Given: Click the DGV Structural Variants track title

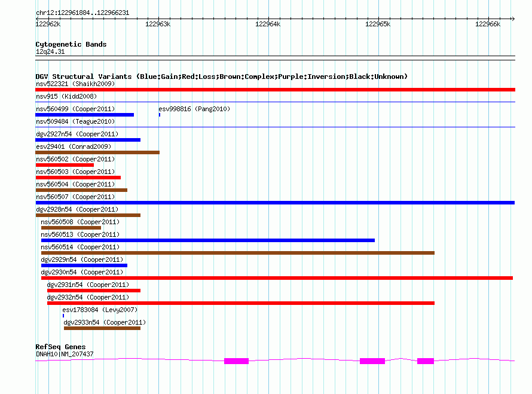Looking at the screenshot, I should click(x=222, y=77).
